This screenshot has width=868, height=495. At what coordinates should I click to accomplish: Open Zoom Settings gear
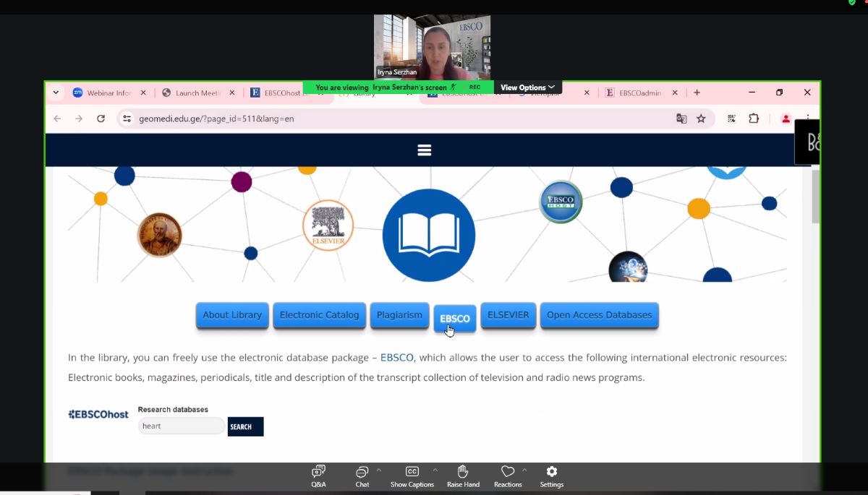click(x=551, y=476)
